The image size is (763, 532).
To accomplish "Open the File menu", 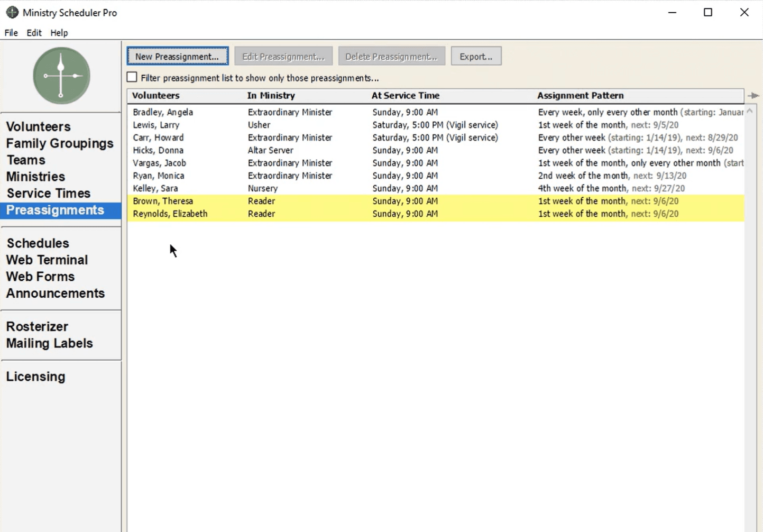I will 11,33.
